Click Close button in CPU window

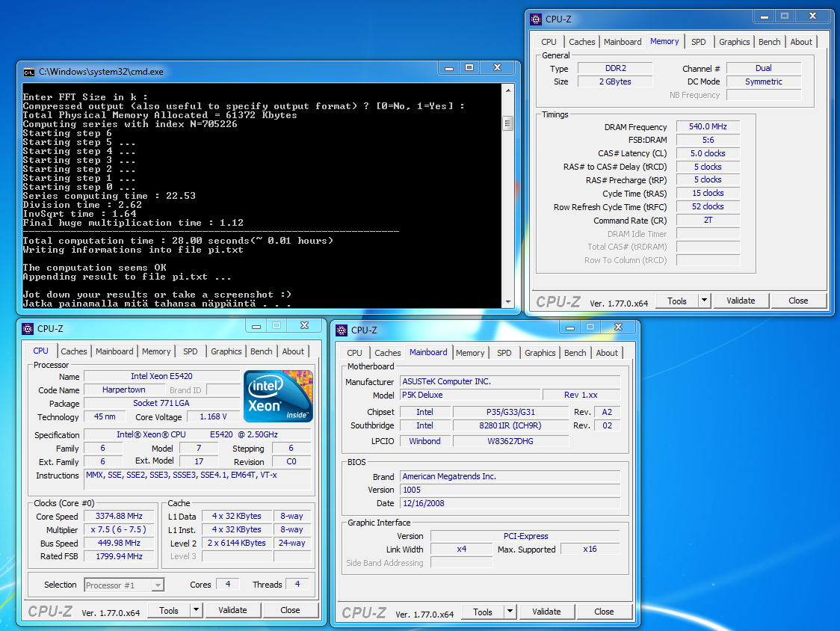[x=290, y=610]
